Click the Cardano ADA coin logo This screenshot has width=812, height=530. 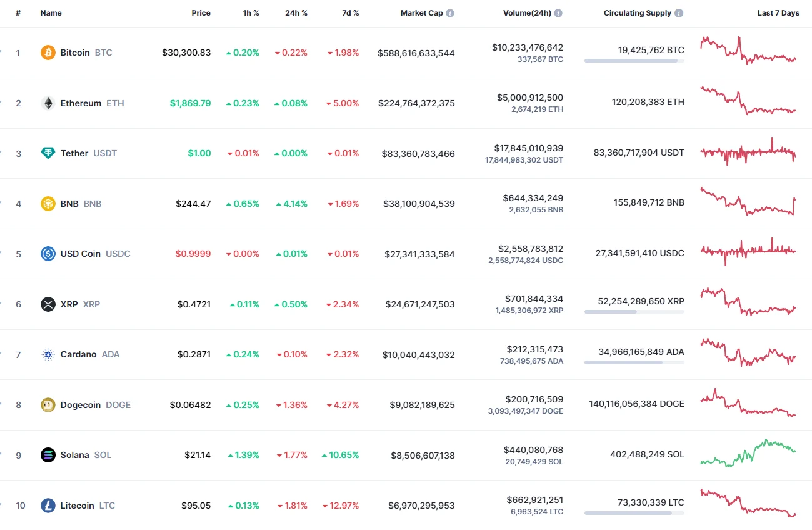(47, 354)
